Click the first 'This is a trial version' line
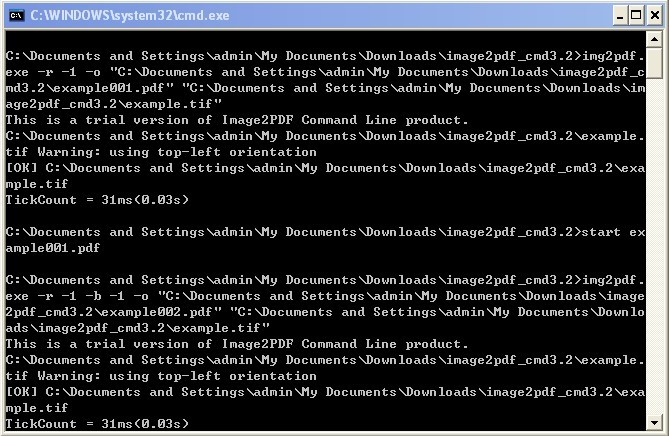The width and height of the screenshot is (669, 436). click(237, 120)
